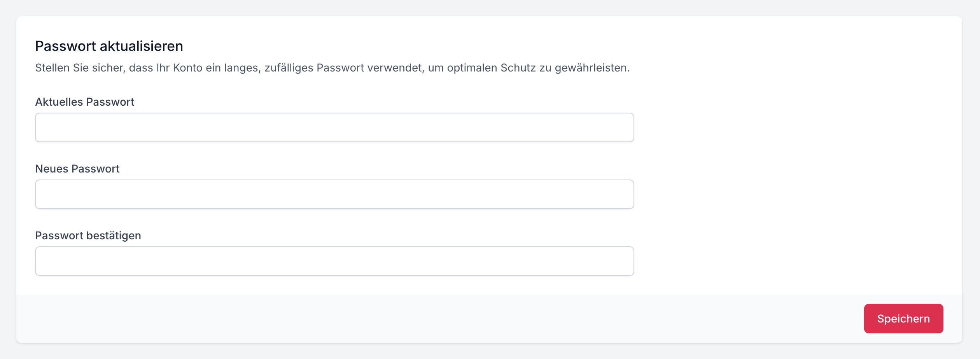Click the Neues Passwort label
The height and width of the screenshot is (359, 980).
(77, 169)
